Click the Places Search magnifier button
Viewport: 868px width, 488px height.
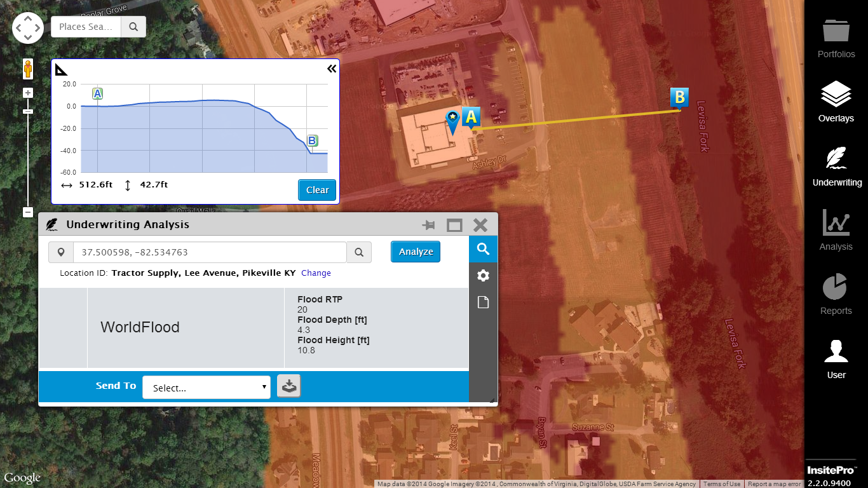click(133, 27)
